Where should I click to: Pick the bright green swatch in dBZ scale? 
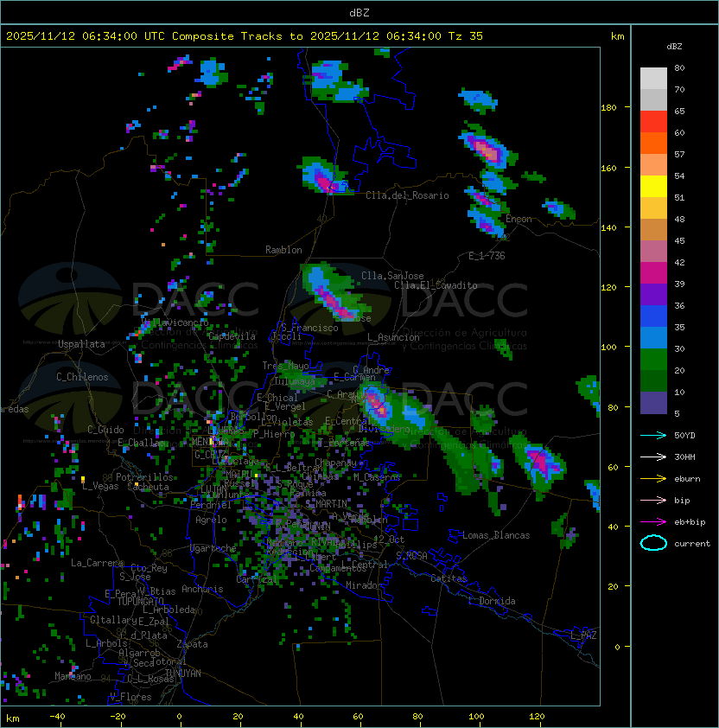[653, 359]
